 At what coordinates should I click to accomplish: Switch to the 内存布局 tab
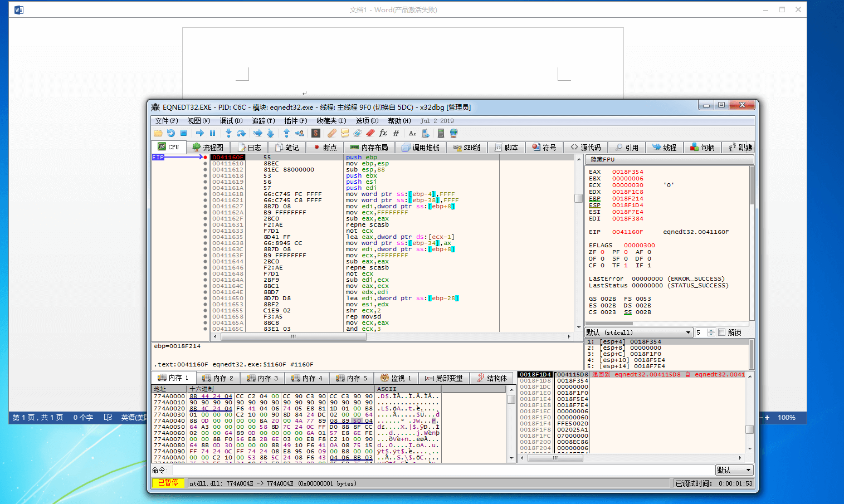[369, 148]
